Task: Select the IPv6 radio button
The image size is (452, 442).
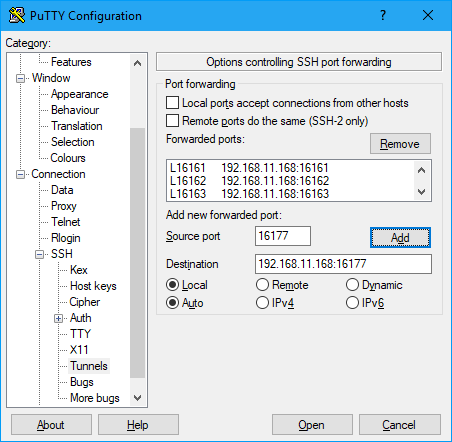Action: 352,303
